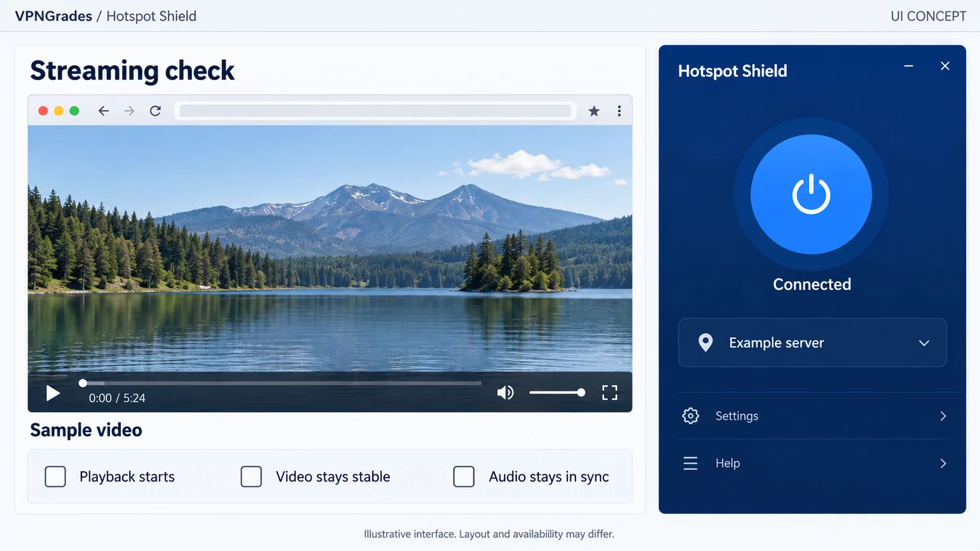Mute the video with the speaker icon
980x551 pixels.
pyautogui.click(x=505, y=393)
